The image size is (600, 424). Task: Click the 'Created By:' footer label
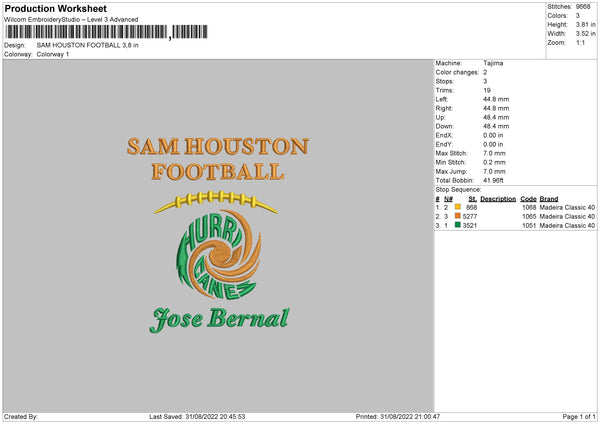[21, 416]
